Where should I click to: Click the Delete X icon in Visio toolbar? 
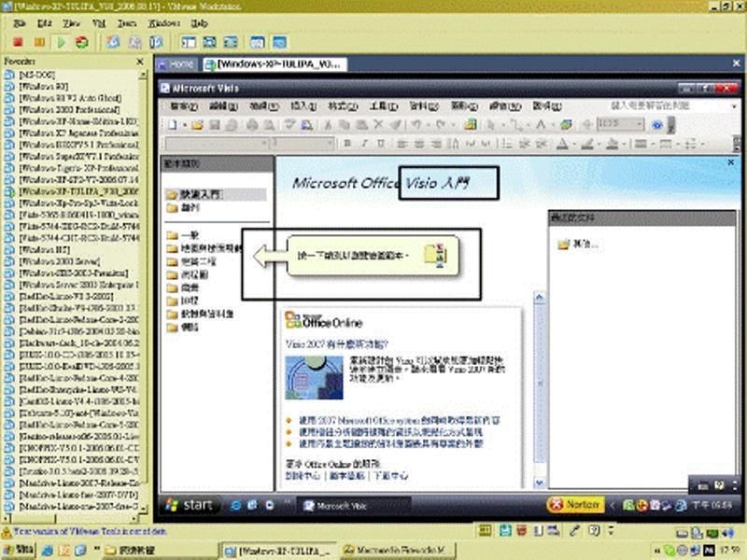click(x=378, y=125)
